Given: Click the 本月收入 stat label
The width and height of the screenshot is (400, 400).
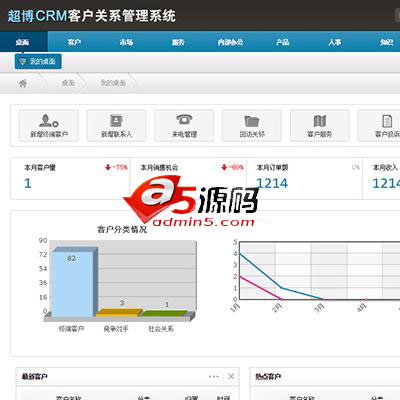Looking at the screenshot, I should 385,167.
